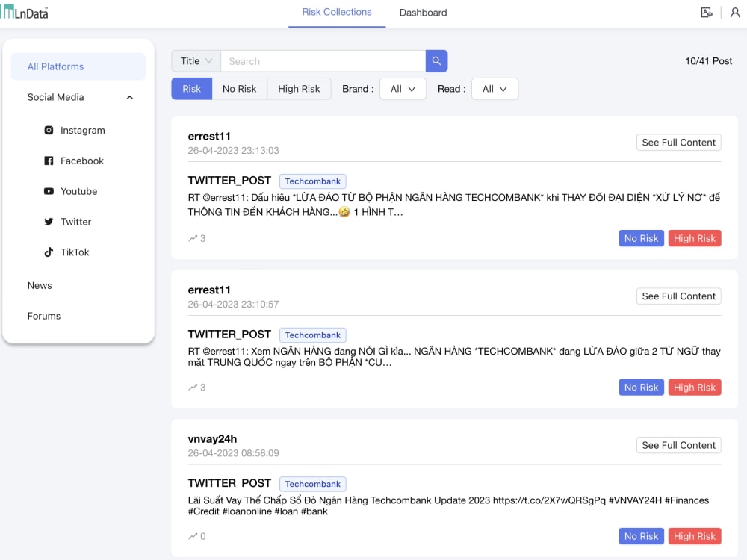Click the blue search magnifier button

tap(436, 61)
